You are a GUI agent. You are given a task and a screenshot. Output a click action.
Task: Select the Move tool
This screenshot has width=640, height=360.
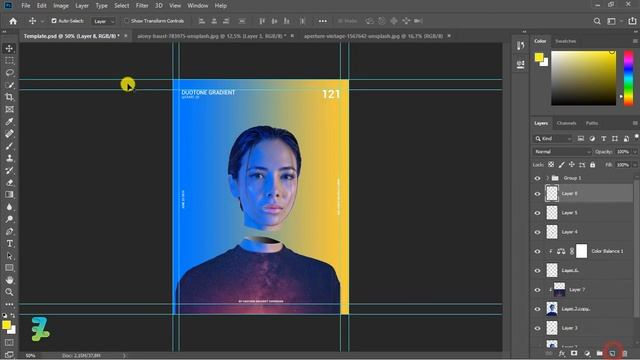click(x=9, y=48)
